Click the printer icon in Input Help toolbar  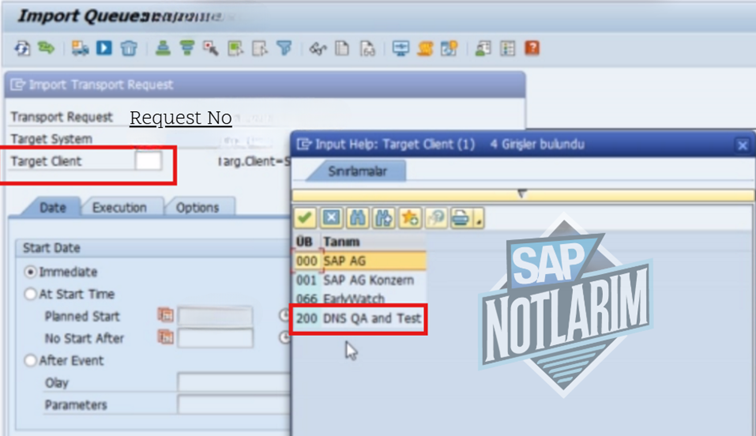[461, 218]
